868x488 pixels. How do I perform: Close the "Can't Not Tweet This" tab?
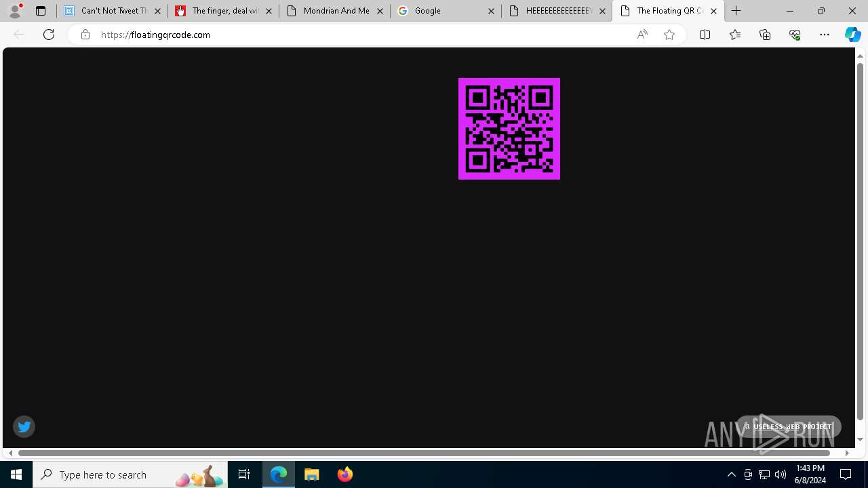(157, 11)
